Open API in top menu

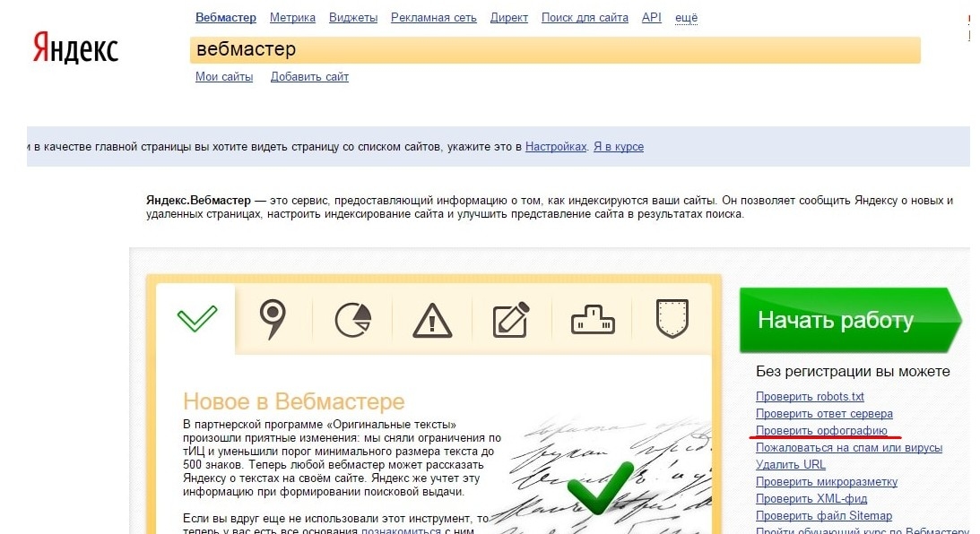(x=651, y=18)
